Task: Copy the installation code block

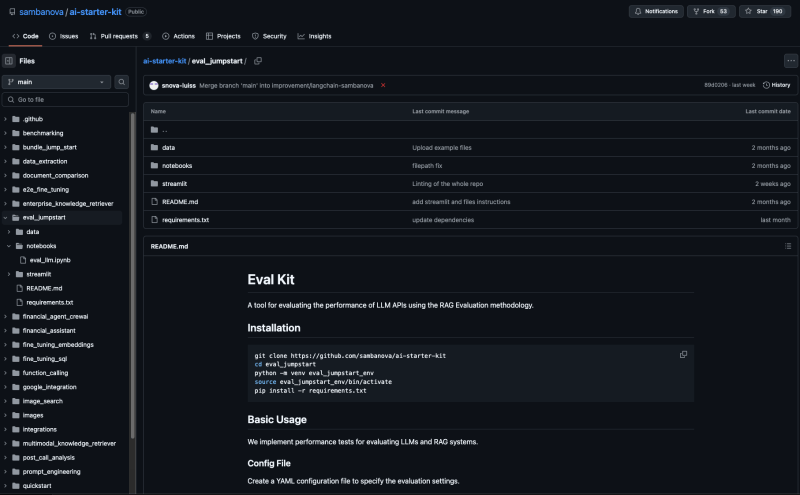Action: tap(683, 355)
